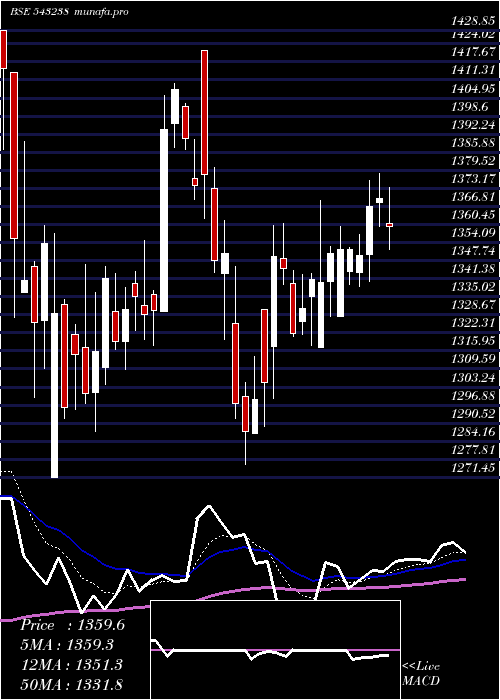
Task: Select the 1354.09 price axis label
Action: pos(473,233)
